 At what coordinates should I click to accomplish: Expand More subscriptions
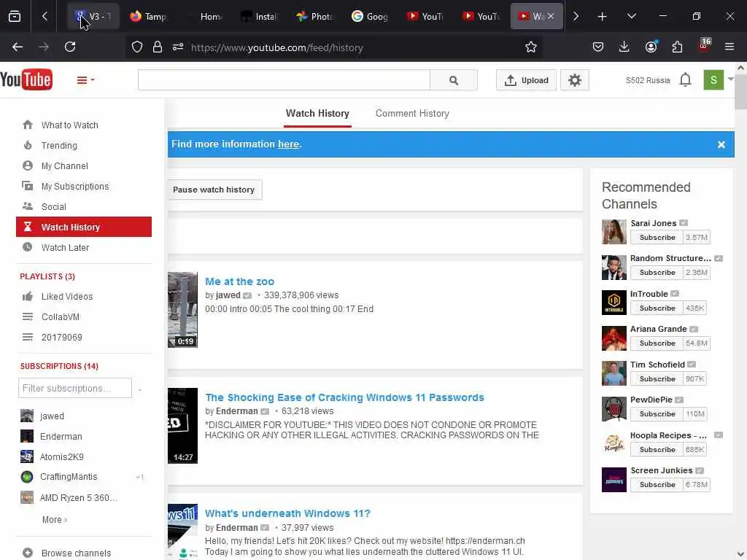(x=54, y=519)
